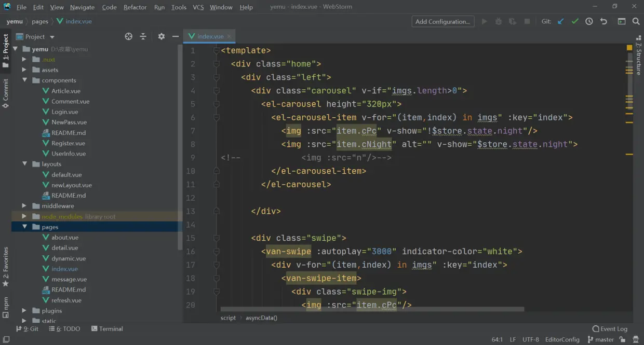Close the index.vue editor tab
This screenshot has height=345, width=644.
[229, 36]
